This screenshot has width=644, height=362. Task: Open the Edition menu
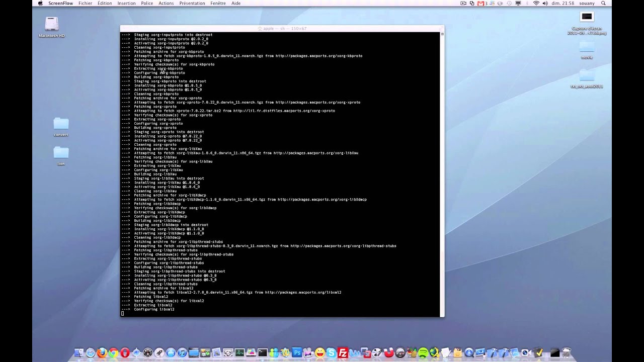coord(105,3)
